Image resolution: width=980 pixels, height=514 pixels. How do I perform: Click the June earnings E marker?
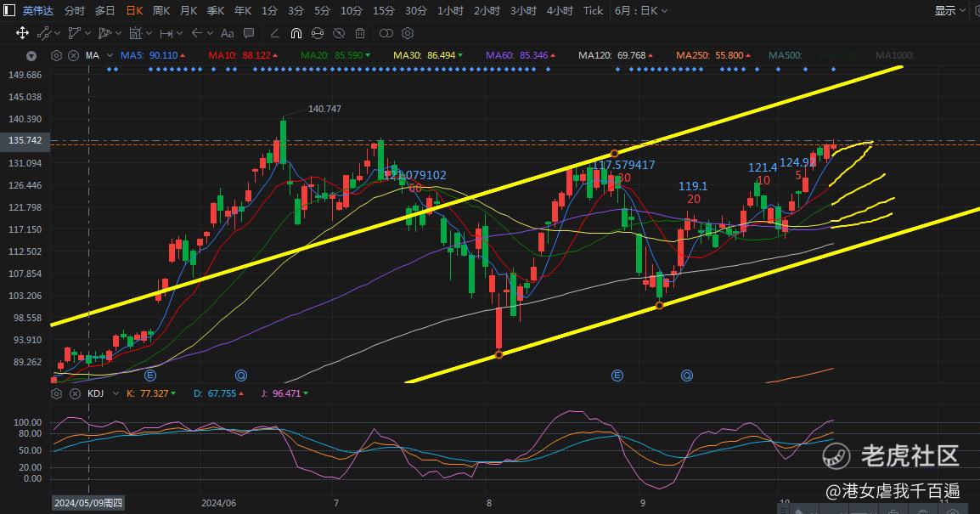150,376
